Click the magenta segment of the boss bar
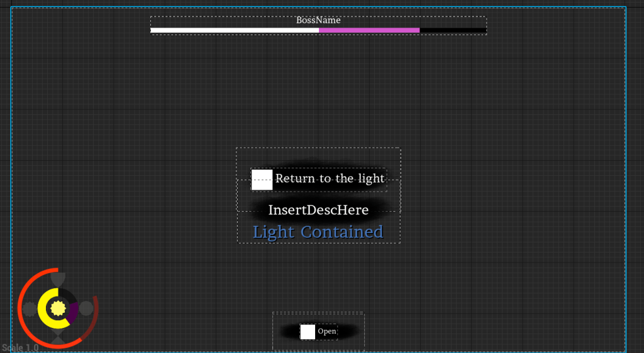Viewport: 644px width, 353px height. point(369,30)
